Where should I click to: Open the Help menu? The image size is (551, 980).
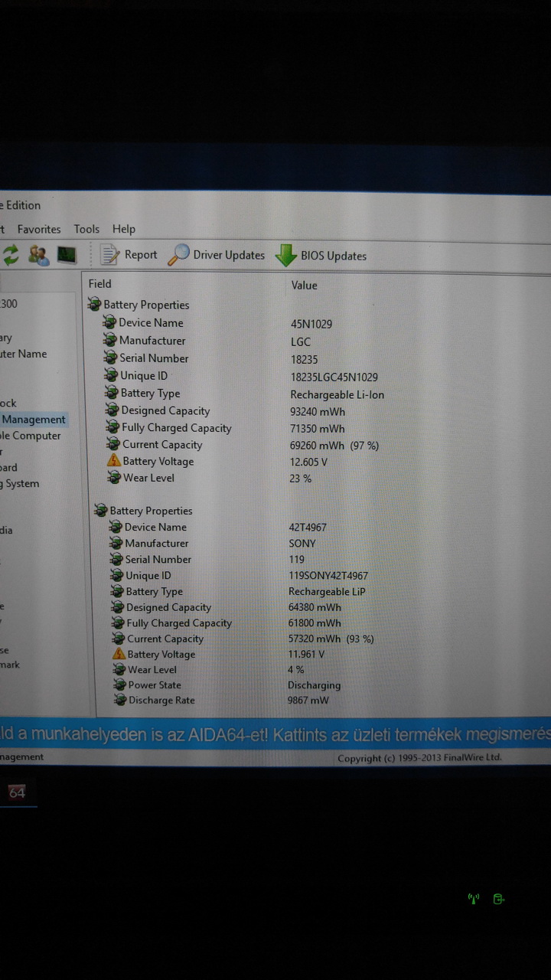point(124,229)
